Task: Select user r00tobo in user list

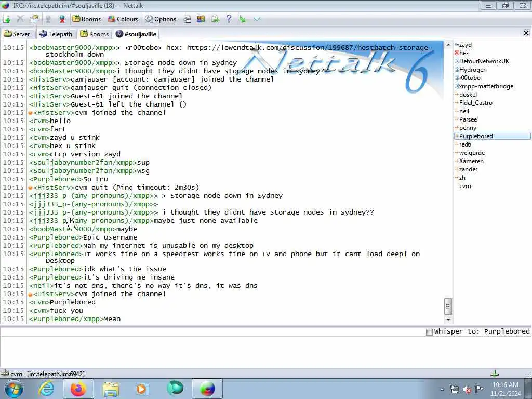Action: pyautogui.click(x=470, y=78)
